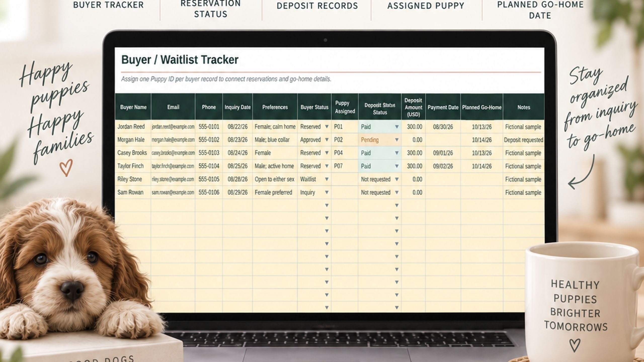
Task: Select payment date 08/30/26 cell
Action: (x=443, y=127)
